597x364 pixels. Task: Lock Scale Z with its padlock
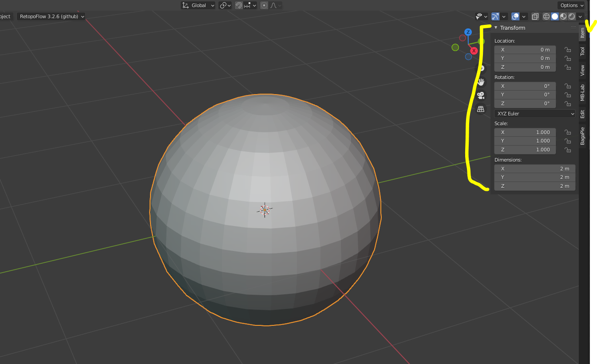pos(567,150)
